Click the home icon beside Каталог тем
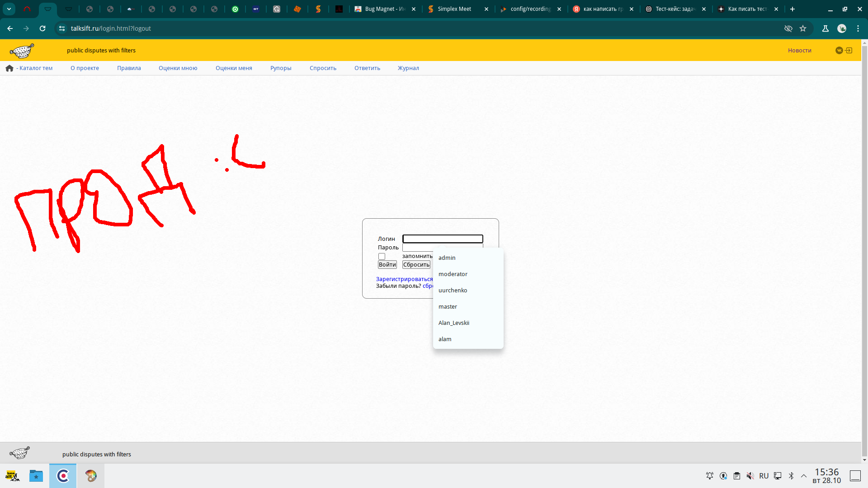Image resolution: width=868 pixels, height=488 pixels. 9,68
